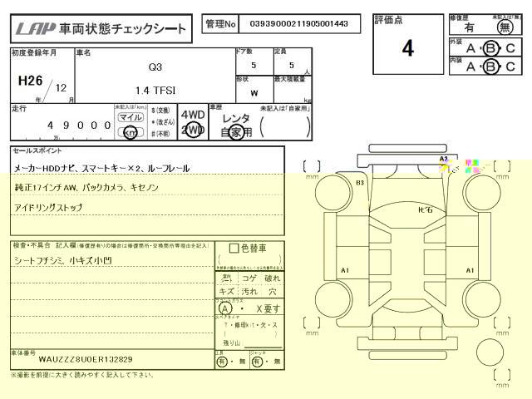The image size is (532, 399).
Task: Select the 4WD drivetrain option
Action: click(193, 115)
